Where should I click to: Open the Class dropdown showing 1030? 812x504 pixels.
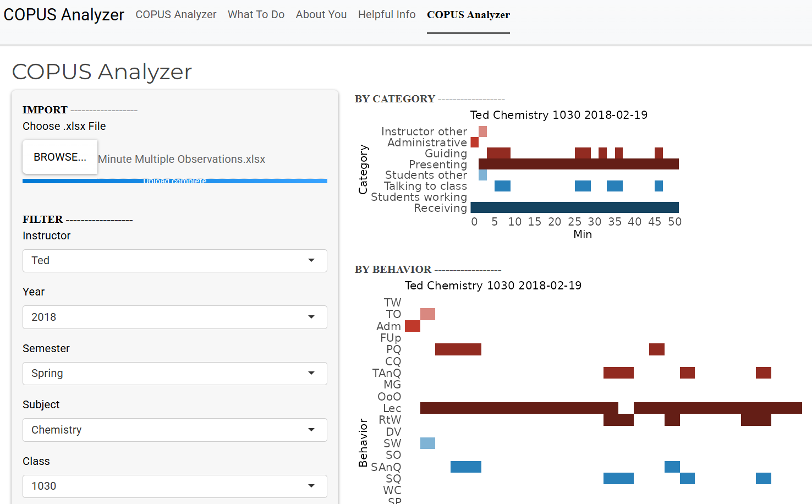pos(174,486)
